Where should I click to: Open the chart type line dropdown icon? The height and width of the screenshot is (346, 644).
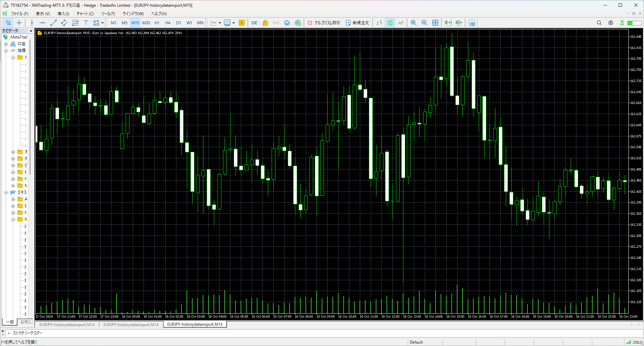[214, 23]
